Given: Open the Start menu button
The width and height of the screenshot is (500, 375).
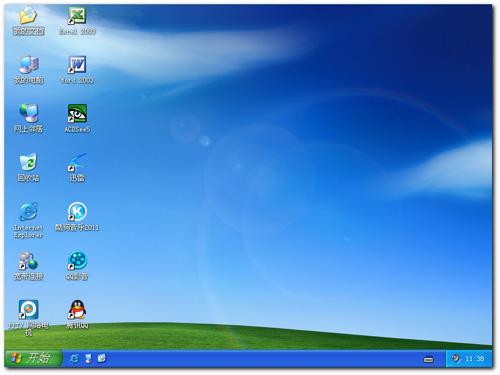Looking at the screenshot, I should pos(33,359).
